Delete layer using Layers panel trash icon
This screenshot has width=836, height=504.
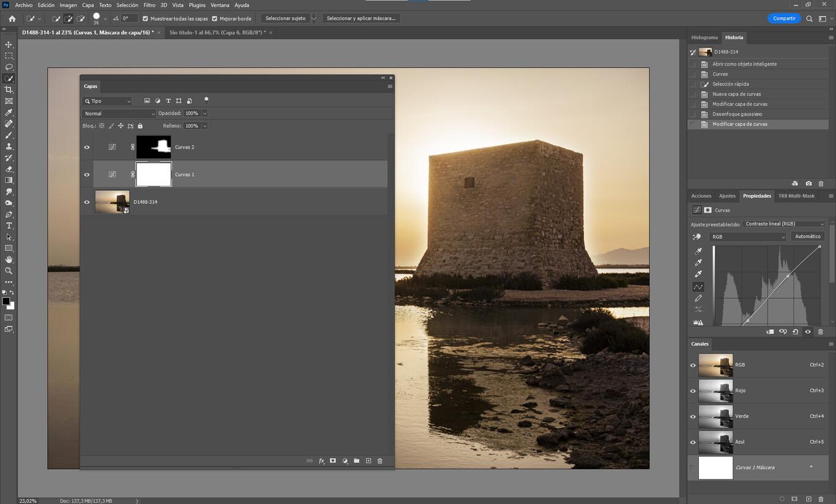pos(379,461)
